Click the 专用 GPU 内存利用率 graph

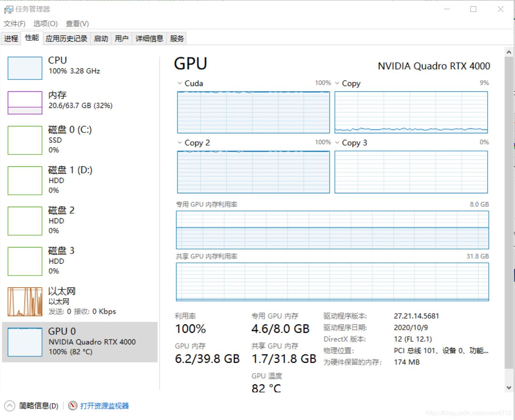332,230
